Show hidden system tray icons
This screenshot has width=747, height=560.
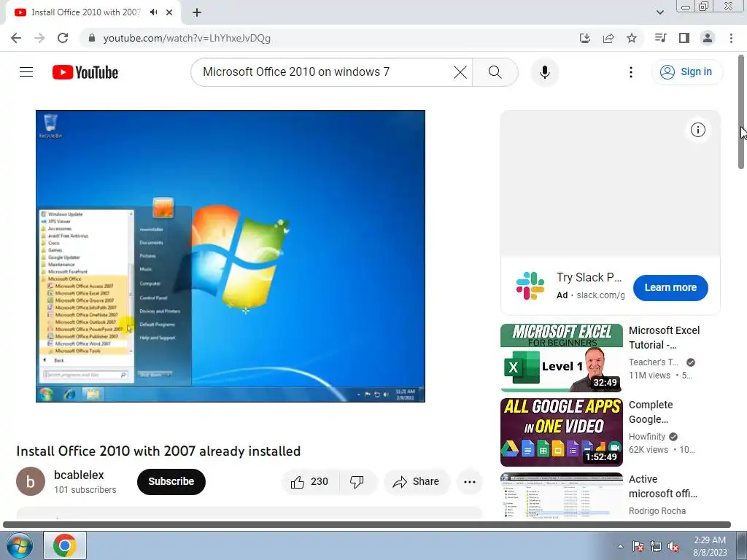coord(620,546)
